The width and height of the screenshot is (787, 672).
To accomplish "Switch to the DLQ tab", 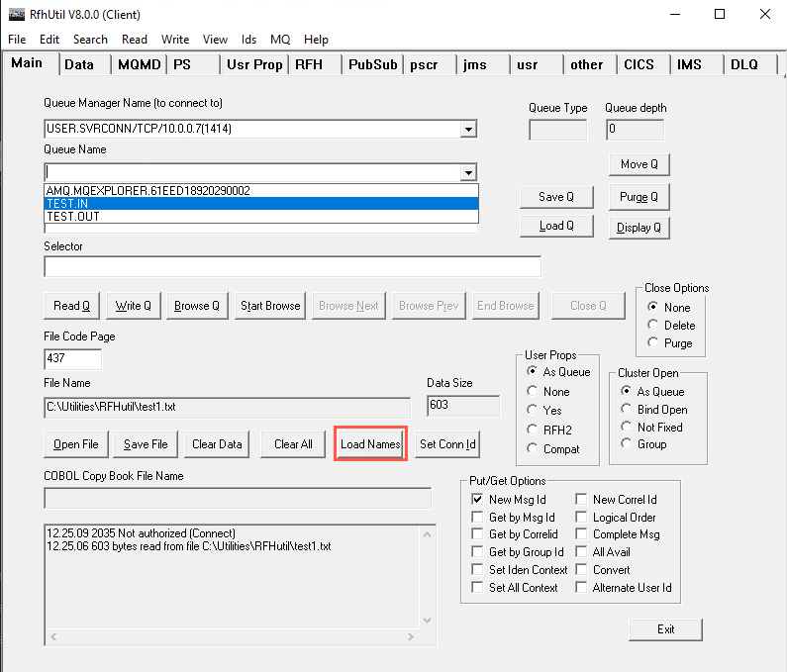I will 750,64.
